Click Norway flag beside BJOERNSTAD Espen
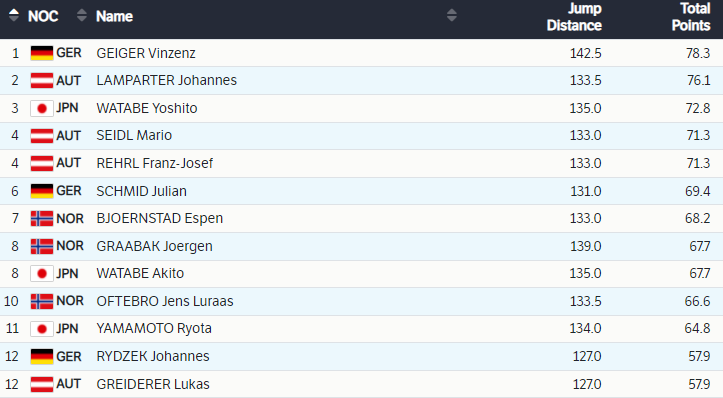This screenshot has width=723, height=398. pos(41,219)
